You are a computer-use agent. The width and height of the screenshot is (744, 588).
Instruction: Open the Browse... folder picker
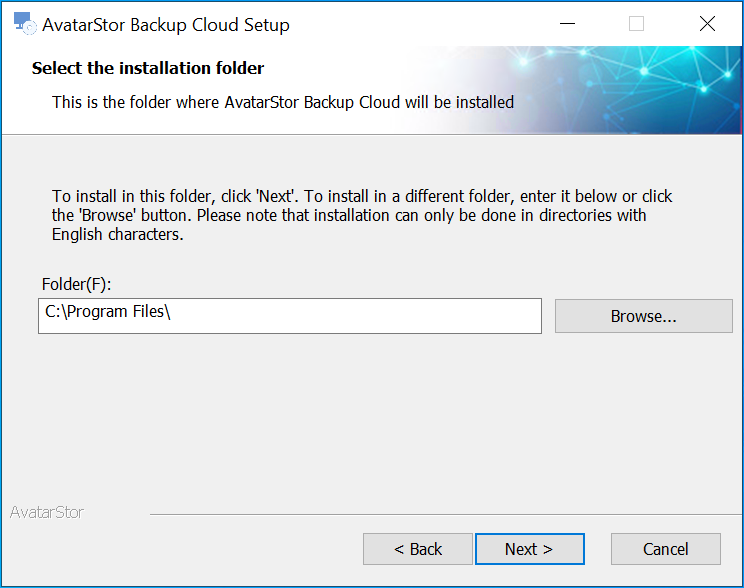(643, 316)
